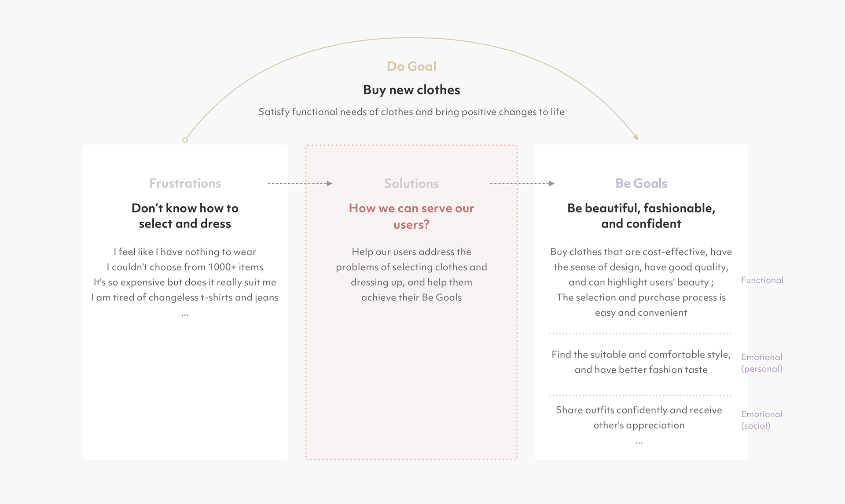
Task: Select the "Solutions" heading
Action: pos(411,183)
